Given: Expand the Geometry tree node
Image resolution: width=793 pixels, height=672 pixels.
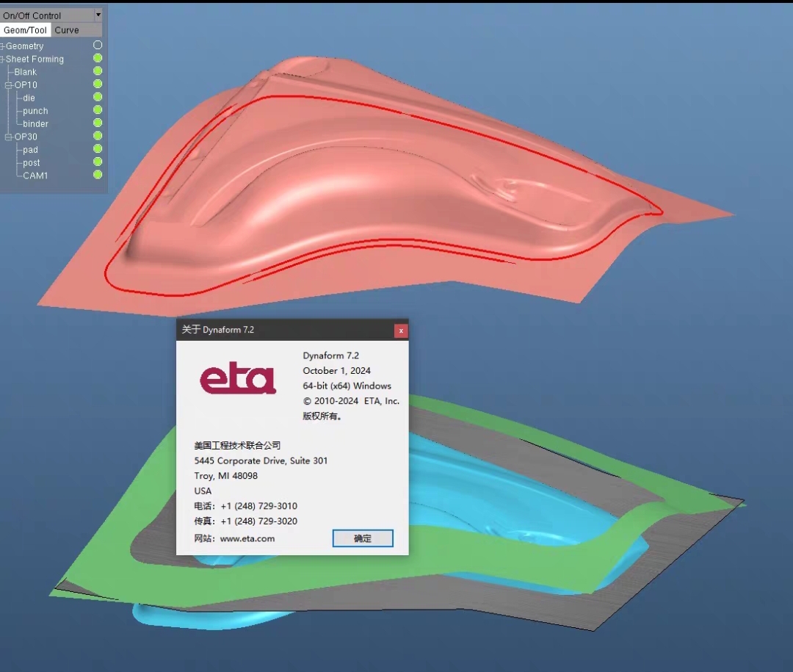Looking at the screenshot, I should (2, 46).
